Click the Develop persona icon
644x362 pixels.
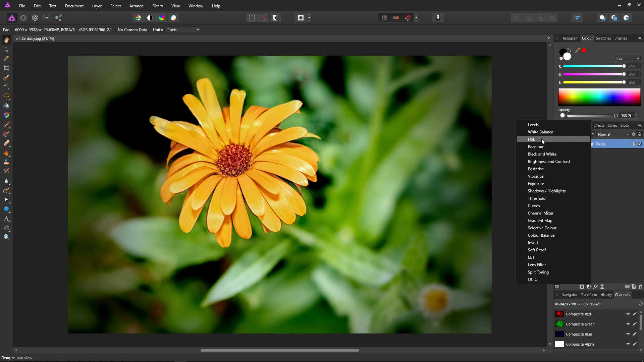pos(35,18)
